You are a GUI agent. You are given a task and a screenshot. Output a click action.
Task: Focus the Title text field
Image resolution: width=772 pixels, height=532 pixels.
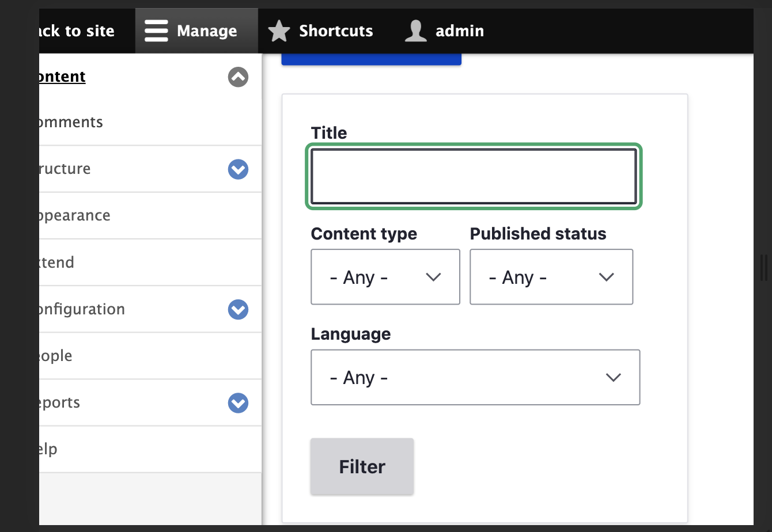coord(474,176)
